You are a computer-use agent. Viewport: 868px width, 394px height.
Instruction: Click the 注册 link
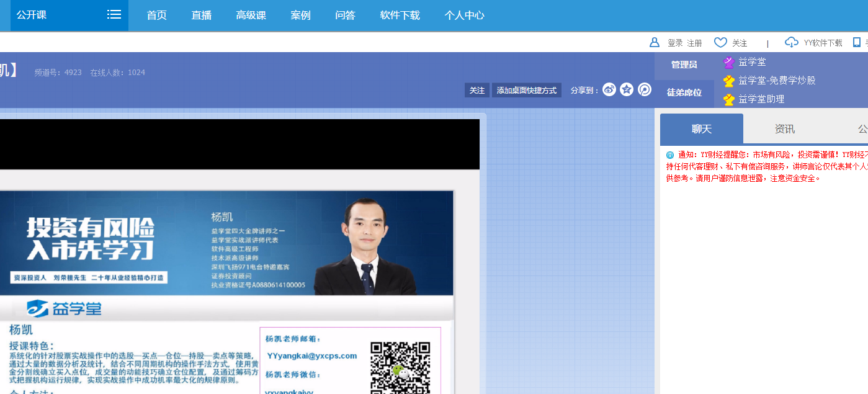click(x=695, y=43)
